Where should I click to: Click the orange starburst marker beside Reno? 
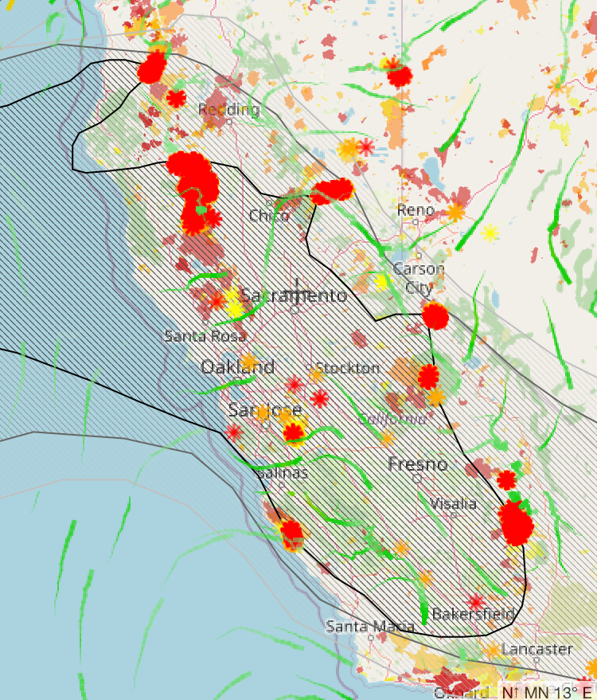[x=455, y=212]
